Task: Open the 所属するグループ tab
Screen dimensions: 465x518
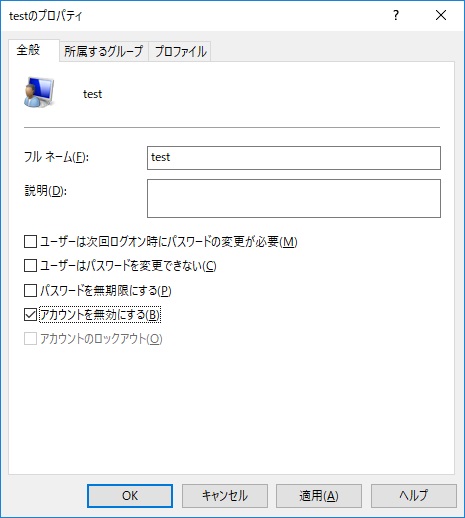Action: click(104, 52)
